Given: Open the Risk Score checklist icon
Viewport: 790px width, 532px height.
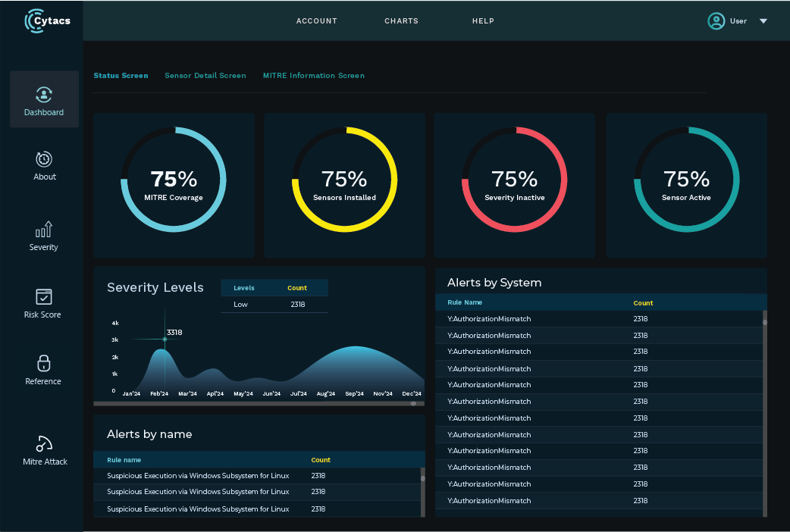Looking at the screenshot, I should [x=44, y=297].
